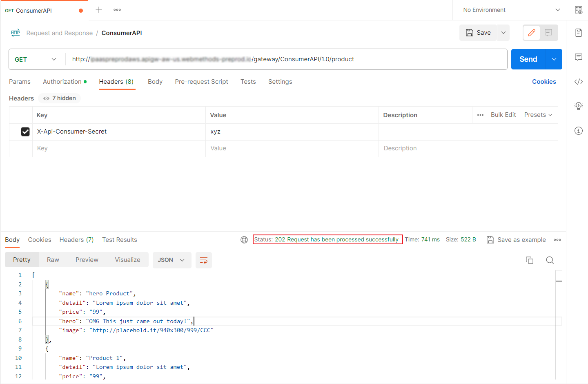Click the network globe icon
588x384 pixels.
click(244, 240)
